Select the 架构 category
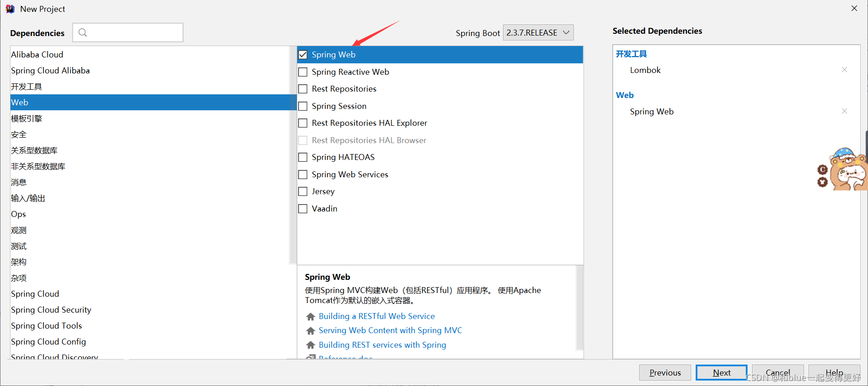868x386 pixels. click(150, 262)
